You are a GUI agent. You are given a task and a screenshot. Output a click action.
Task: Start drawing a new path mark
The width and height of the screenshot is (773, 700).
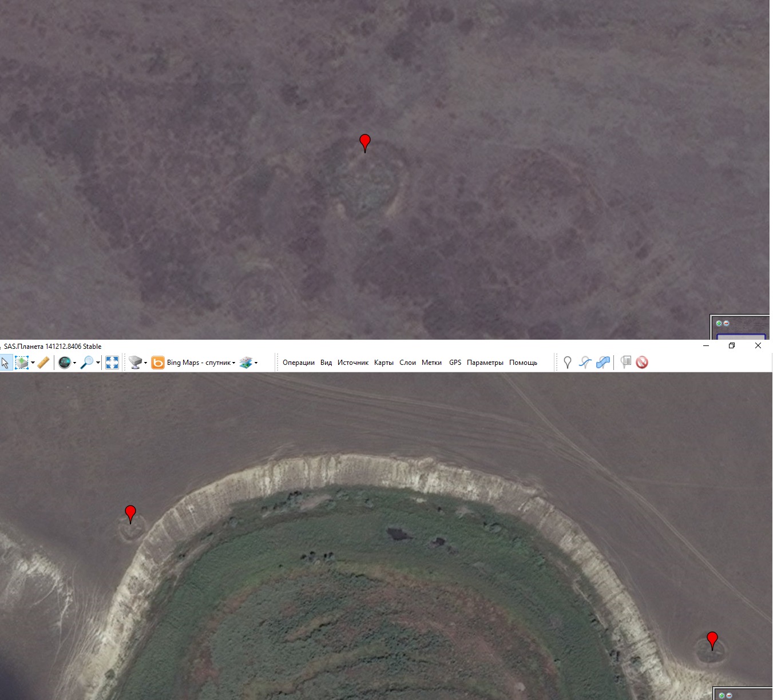click(x=585, y=363)
